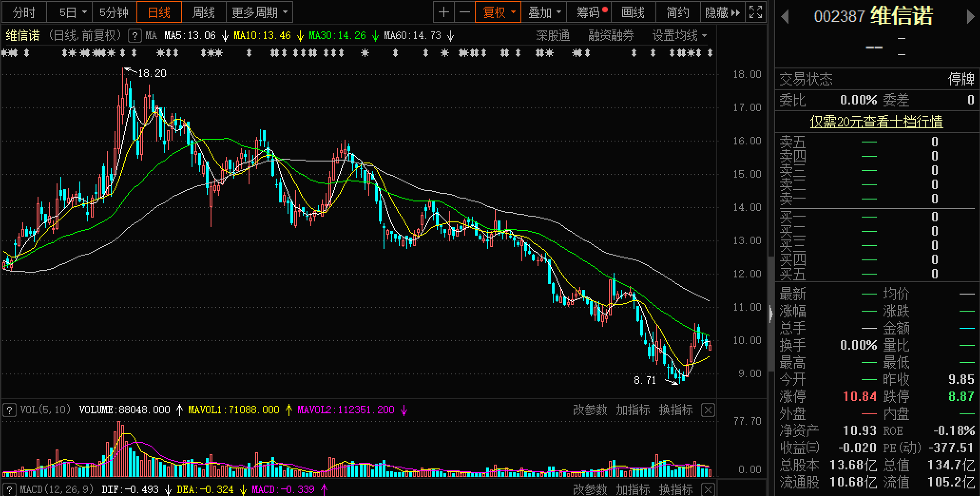Switch to the 分时 intraday tab
Screen dimensions: 980x496
point(24,12)
